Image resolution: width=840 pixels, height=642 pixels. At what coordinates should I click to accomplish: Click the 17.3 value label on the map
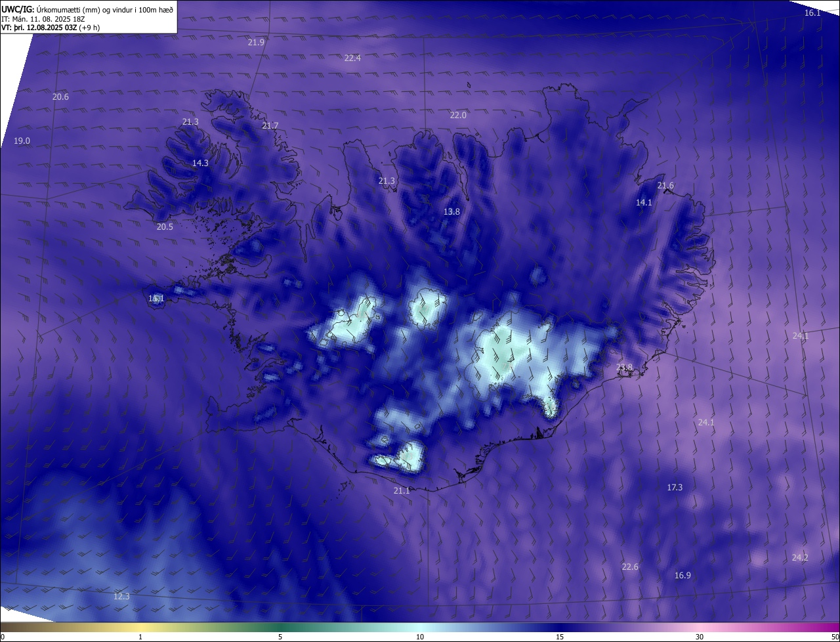(675, 487)
